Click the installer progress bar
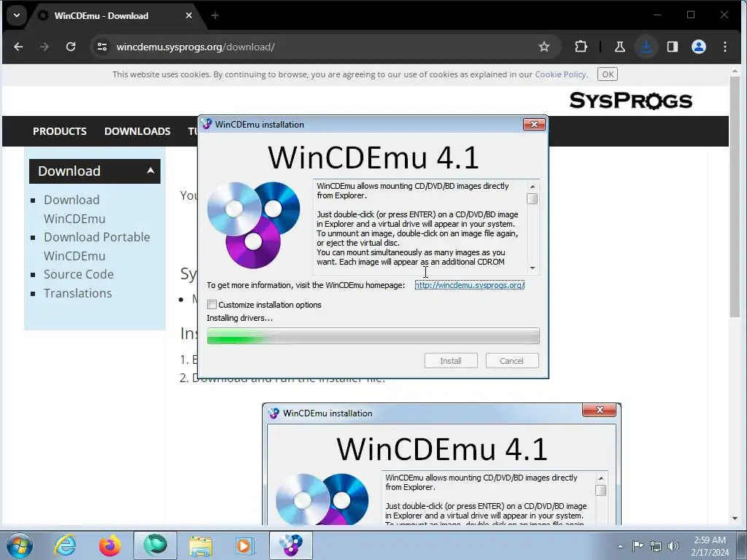Image resolution: width=747 pixels, height=560 pixels. coord(373,335)
